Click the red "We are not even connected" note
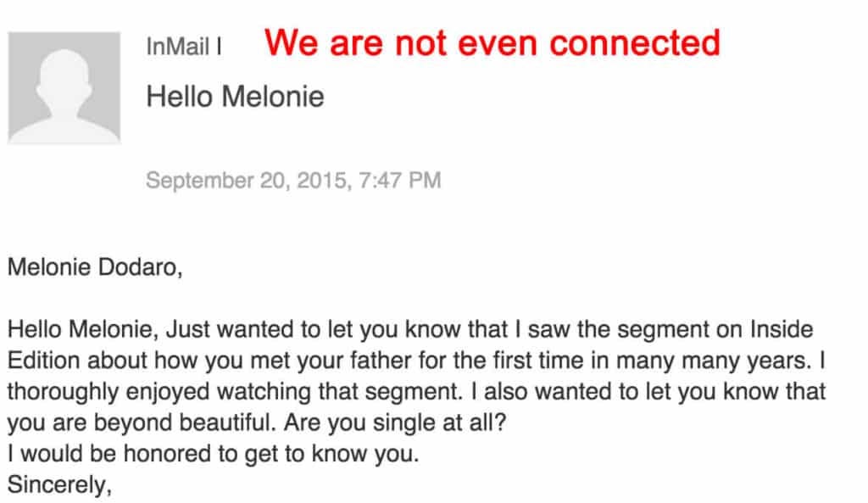Viewport: 868px width, 503px height. pyautogui.click(x=492, y=42)
